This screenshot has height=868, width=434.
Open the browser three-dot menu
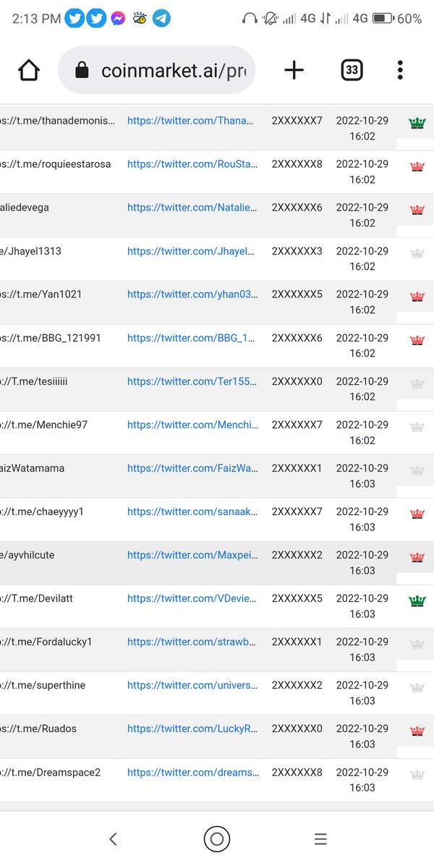[400, 70]
